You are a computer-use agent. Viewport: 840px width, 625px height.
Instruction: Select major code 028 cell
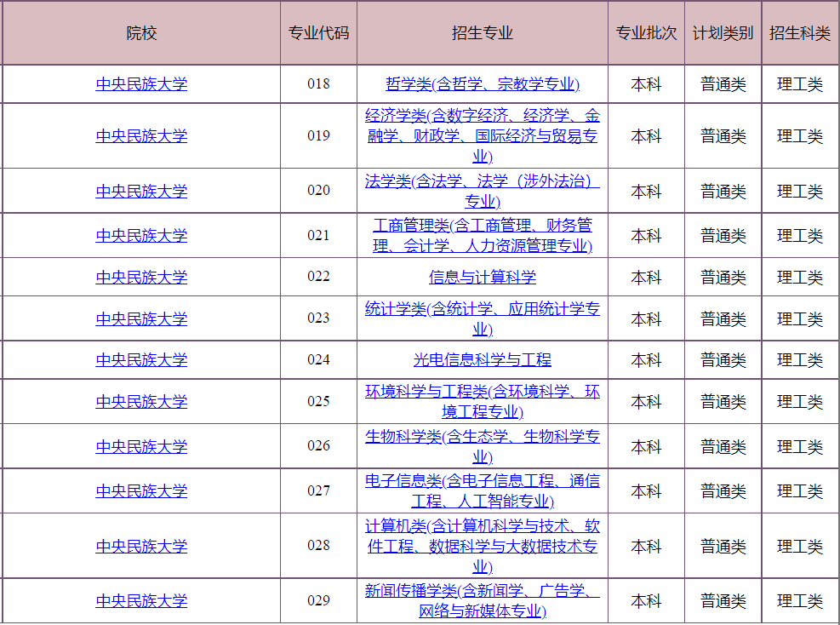point(319,546)
